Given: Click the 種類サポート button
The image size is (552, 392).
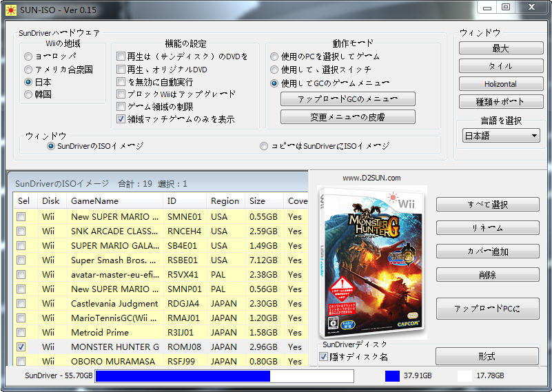Looking at the screenshot, I should tap(501, 102).
